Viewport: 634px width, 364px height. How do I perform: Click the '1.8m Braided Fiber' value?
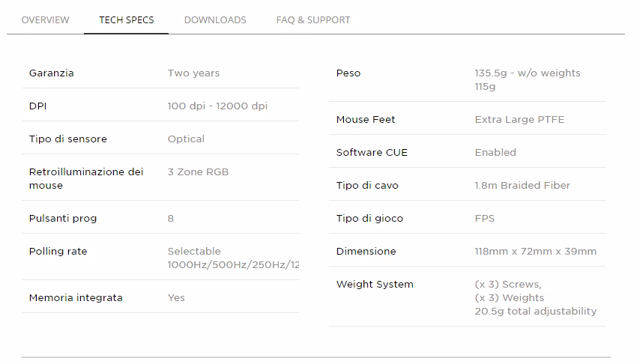(x=522, y=186)
